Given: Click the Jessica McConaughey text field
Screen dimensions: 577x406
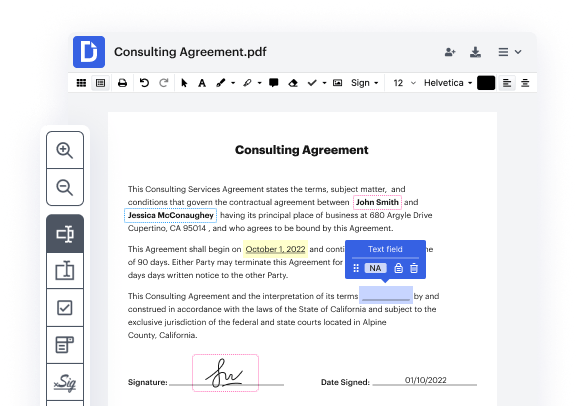Looking at the screenshot, I should click(x=170, y=215).
